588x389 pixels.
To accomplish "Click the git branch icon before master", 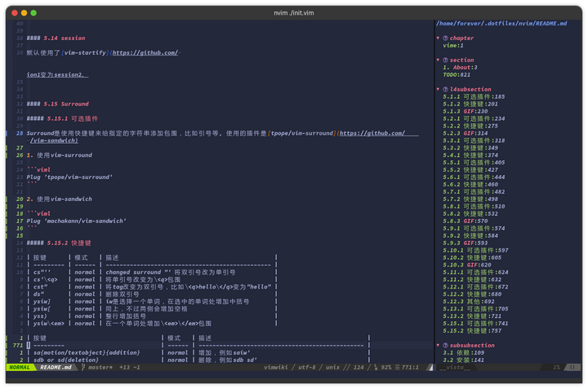I will (x=83, y=367).
